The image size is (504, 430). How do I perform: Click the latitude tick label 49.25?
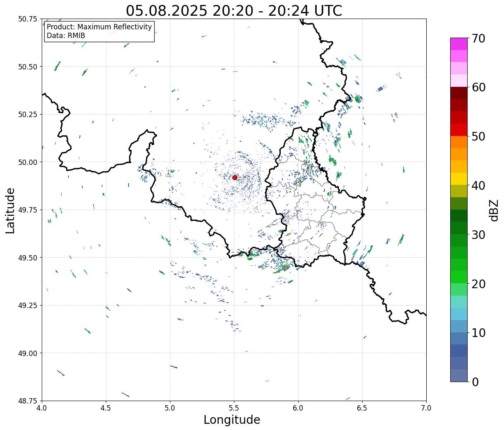pyautogui.click(x=28, y=306)
